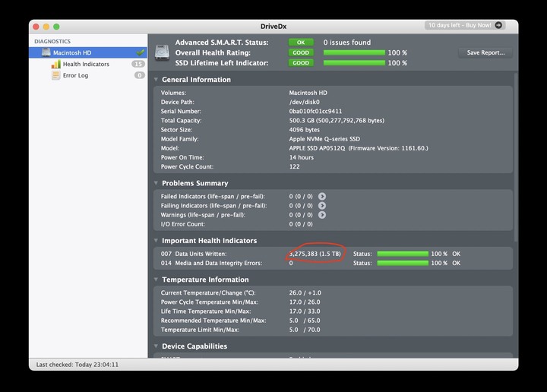Click the OK status badge for S.M.A.R.T.
Screen dimensions: 547x392
coord(301,43)
